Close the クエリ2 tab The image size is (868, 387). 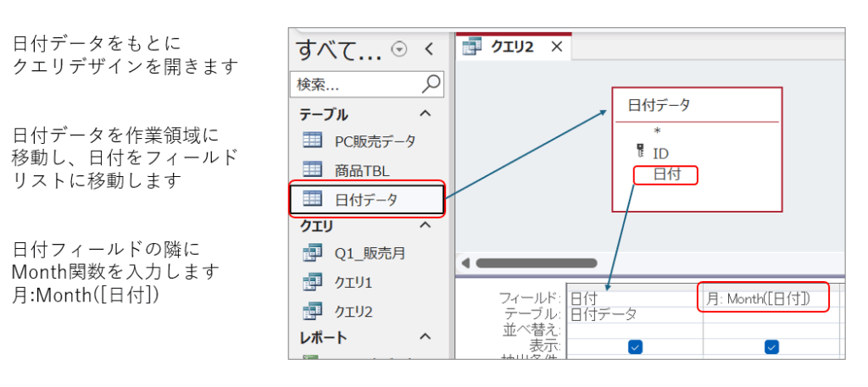click(x=557, y=47)
